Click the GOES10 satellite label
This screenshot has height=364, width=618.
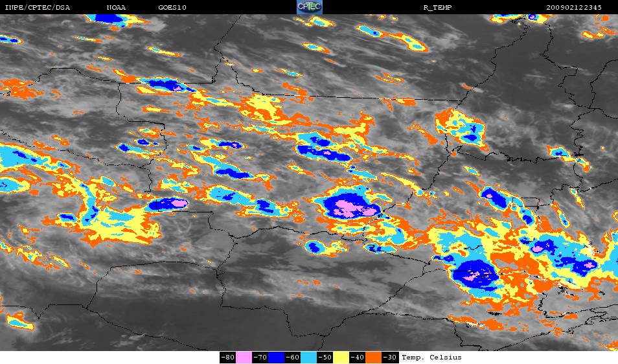click(172, 8)
